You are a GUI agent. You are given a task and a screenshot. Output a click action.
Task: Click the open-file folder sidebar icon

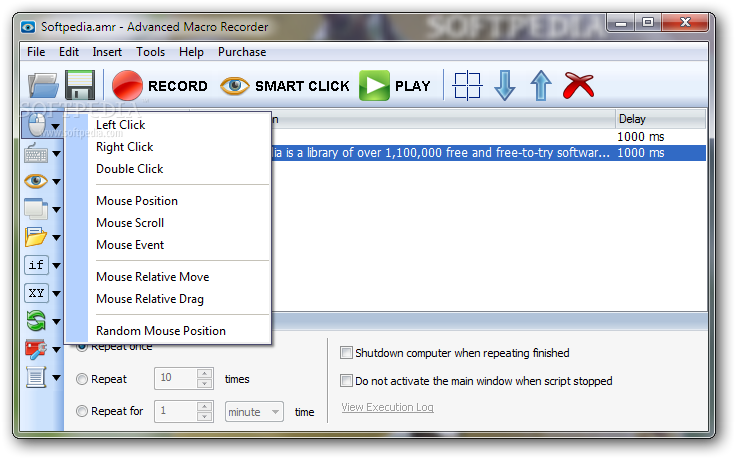click(x=36, y=237)
